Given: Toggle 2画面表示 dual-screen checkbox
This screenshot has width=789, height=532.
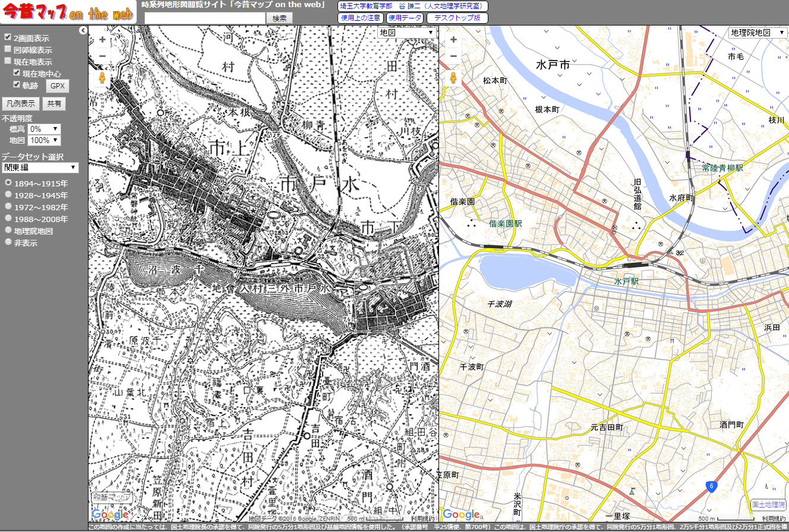Looking at the screenshot, I should (8, 37).
